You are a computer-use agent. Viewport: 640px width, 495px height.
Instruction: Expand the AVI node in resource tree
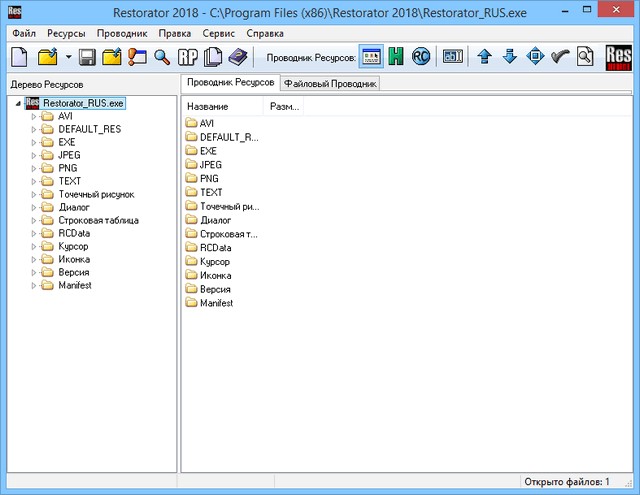coord(33,116)
